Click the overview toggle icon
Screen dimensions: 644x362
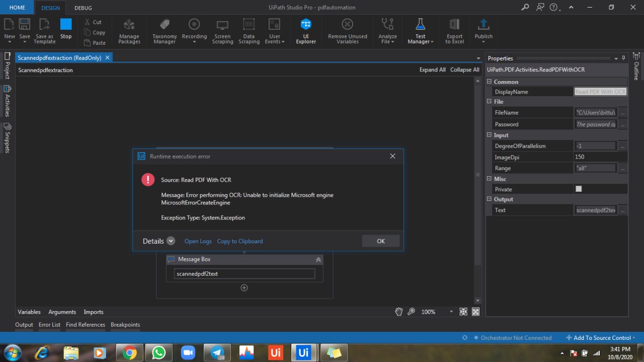point(475,312)
